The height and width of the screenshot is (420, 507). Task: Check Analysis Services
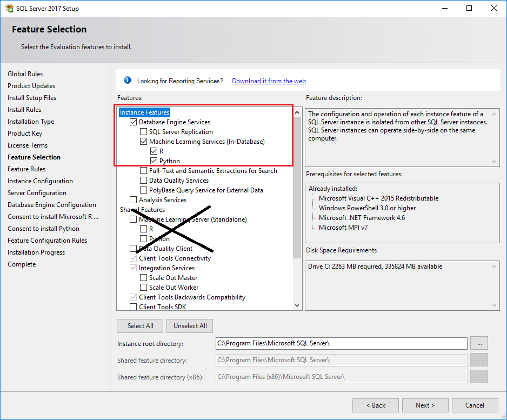tap(132, 199)
